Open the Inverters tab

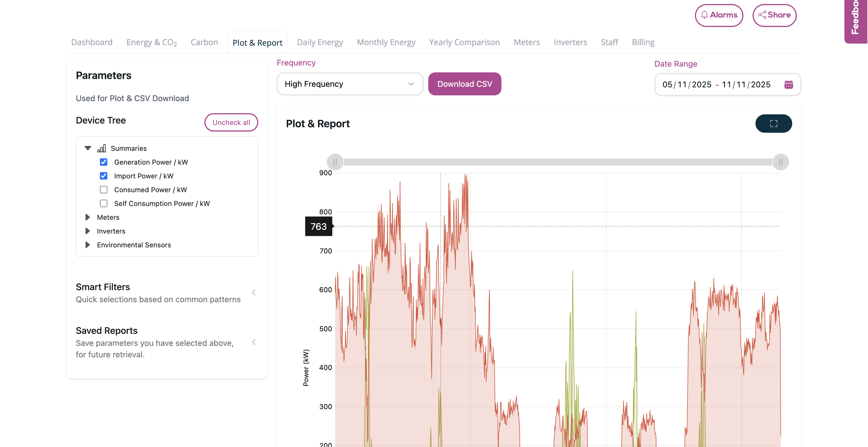click(570, 42)
